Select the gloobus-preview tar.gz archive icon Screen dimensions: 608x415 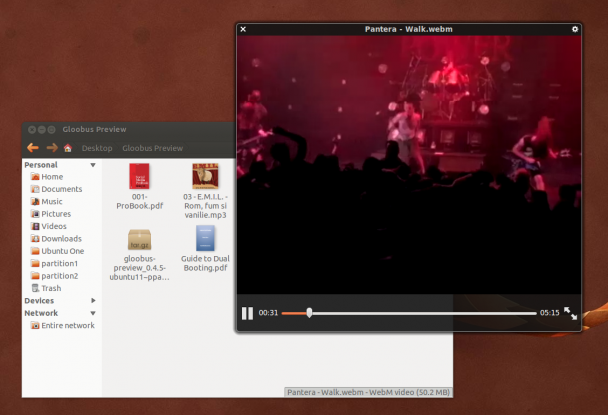click(139, 239)
